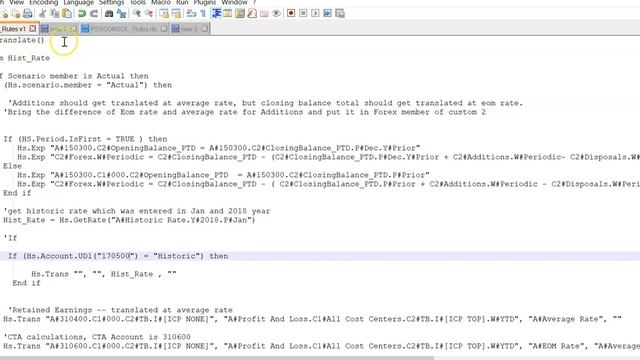640x360 pixels.
Task: Click the 'Hs.Trans "", "", Hist_Rate' line
Action: pos(104,274)
